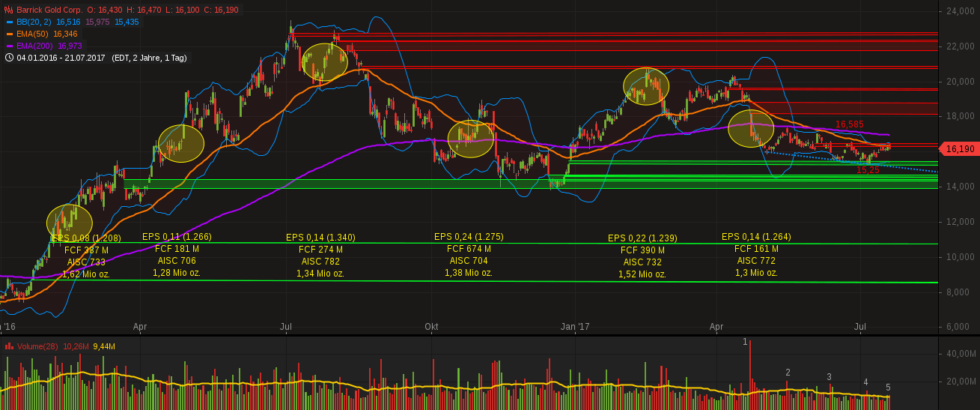
Task: Click the 'AISC 704' annotation text
Action: (469, 261)
